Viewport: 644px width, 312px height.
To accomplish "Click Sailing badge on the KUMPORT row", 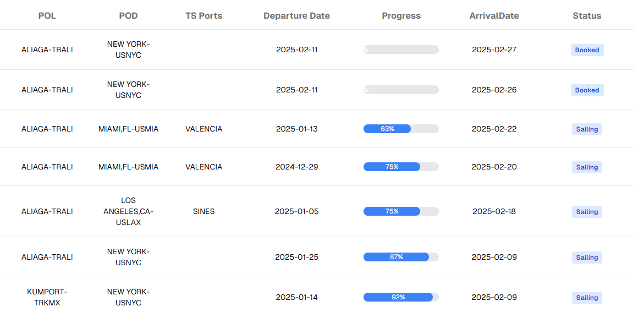I will [587, 298].
